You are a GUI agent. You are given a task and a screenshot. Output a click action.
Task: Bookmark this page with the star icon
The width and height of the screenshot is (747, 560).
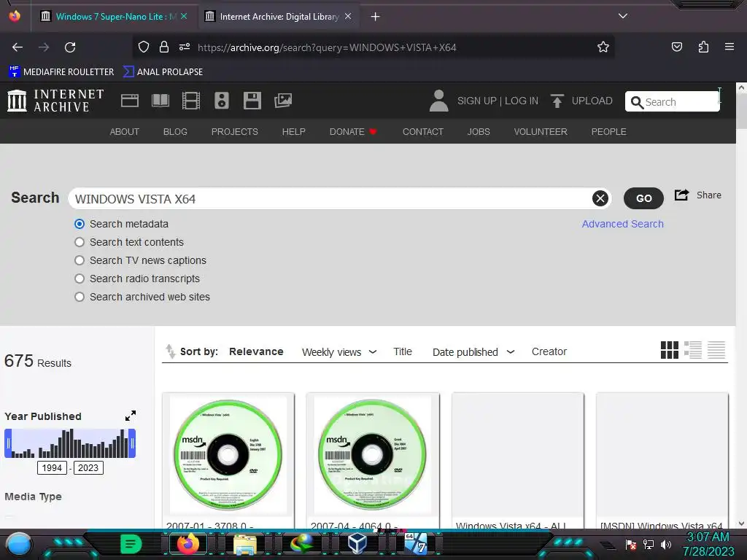coord(603,47)
